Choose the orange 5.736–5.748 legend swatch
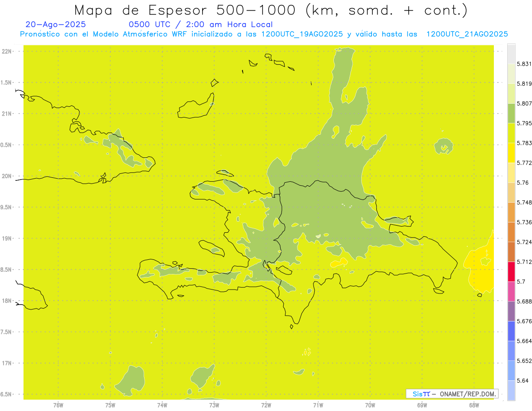 pyautogui.click(x=511, y=212)
